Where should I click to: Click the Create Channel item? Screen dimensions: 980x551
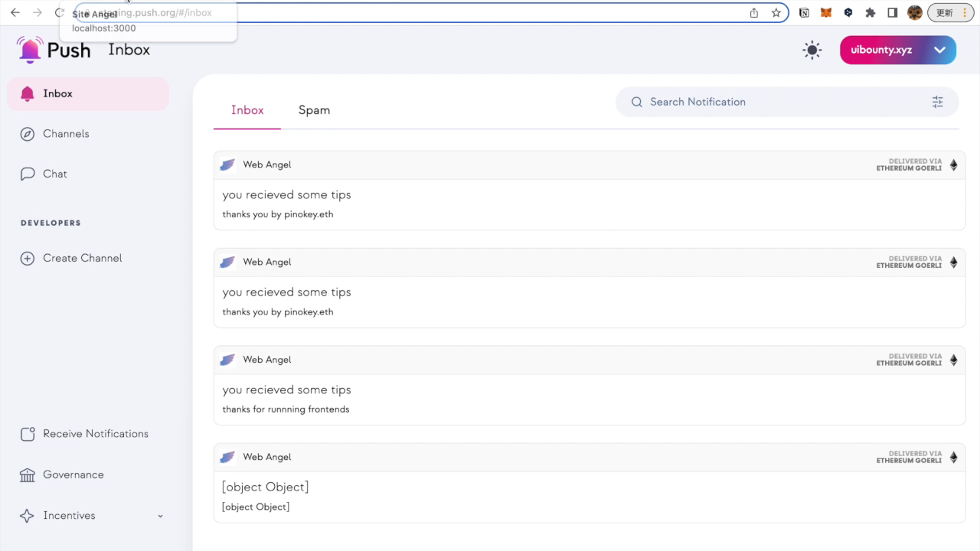pyautogui.click(x=88, y=258)
